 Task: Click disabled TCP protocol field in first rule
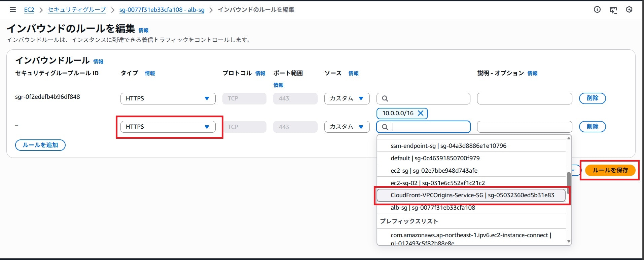click(244, 98)
